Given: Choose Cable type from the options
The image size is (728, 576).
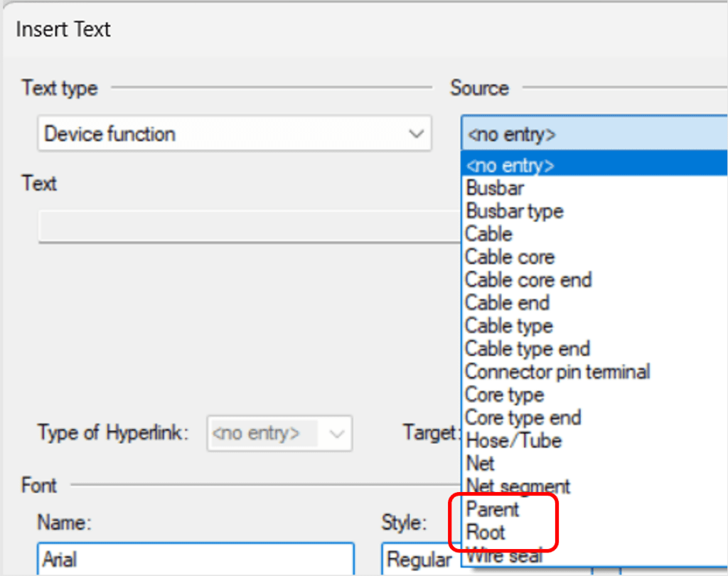Looking at the screenshot, I should (x=508, y=326).
